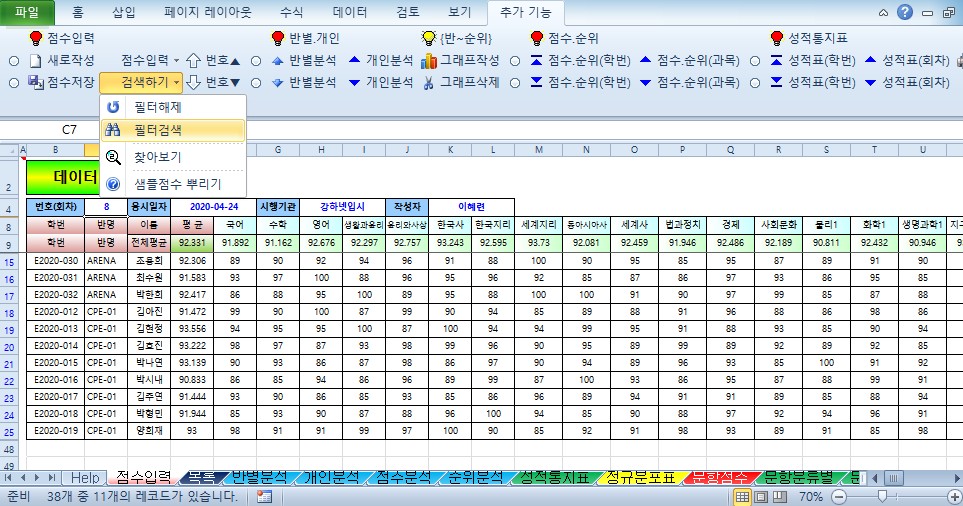Click the 성적통지표 red lightbulb icon
This screenshot has width=963, height=506.
point(777,38)
